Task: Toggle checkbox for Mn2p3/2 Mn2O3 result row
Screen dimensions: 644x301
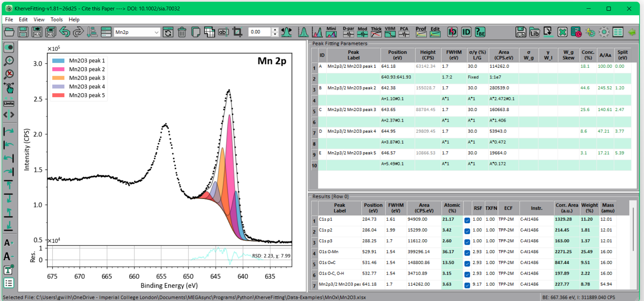Action: (467, 285)
